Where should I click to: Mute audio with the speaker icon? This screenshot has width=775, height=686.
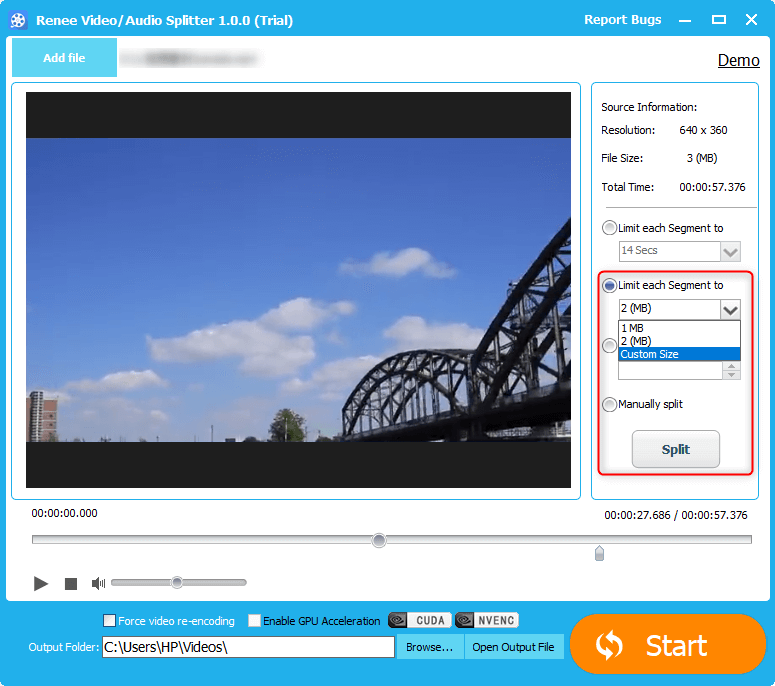[98, 583]
